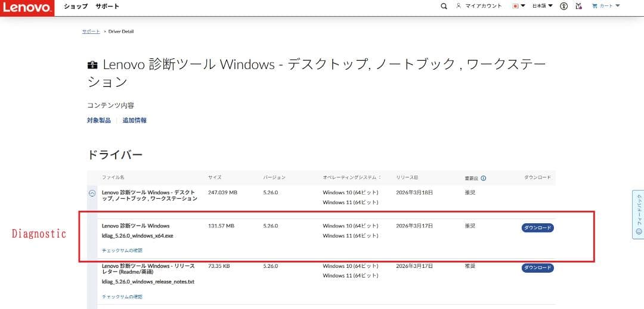The image size is (644, 309).
Task: Click the コンテンツ内容 label
Action: (x=110, y=105)
